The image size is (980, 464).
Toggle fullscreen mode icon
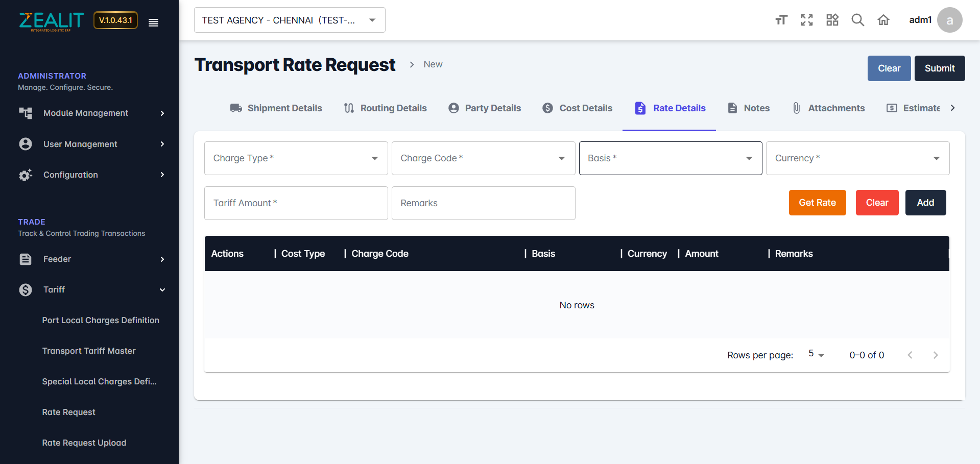point(806,20)
